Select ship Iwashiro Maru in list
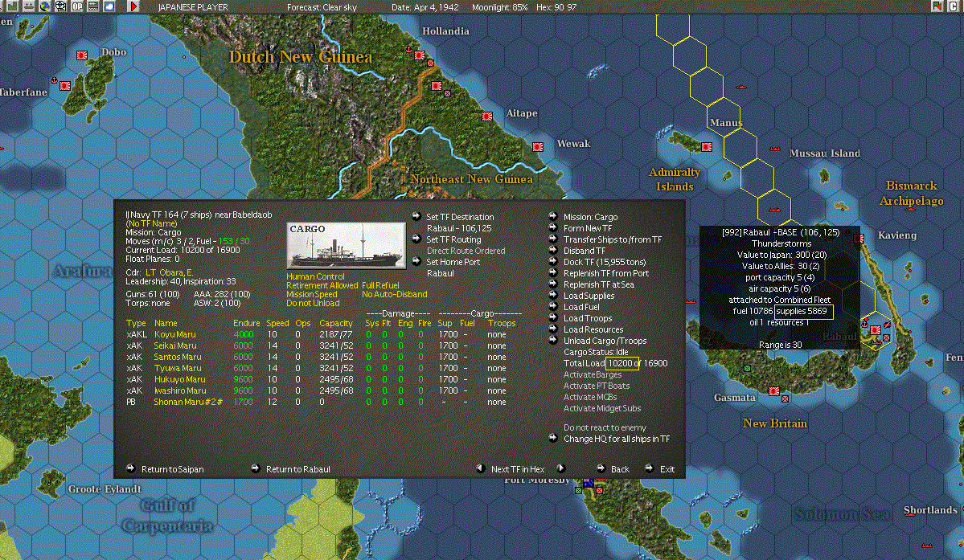The height and width of the screenshot is (560, 964). click(180, 390)
